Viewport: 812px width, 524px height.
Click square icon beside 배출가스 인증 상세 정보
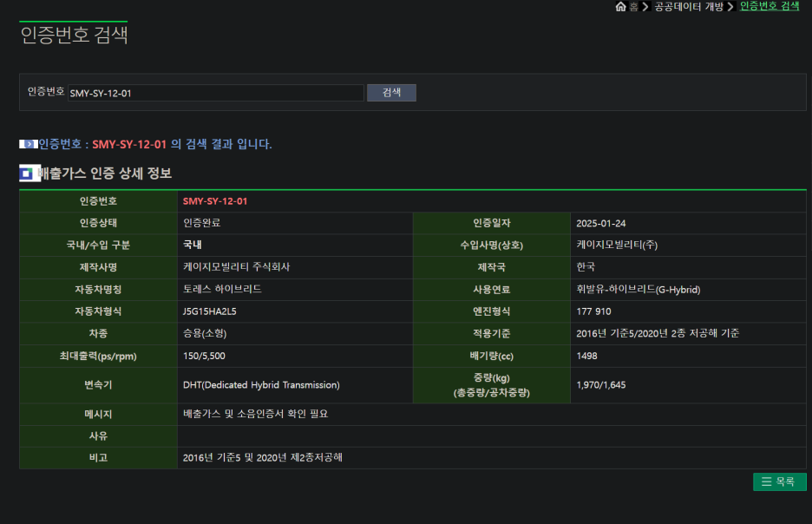(29, 174)
